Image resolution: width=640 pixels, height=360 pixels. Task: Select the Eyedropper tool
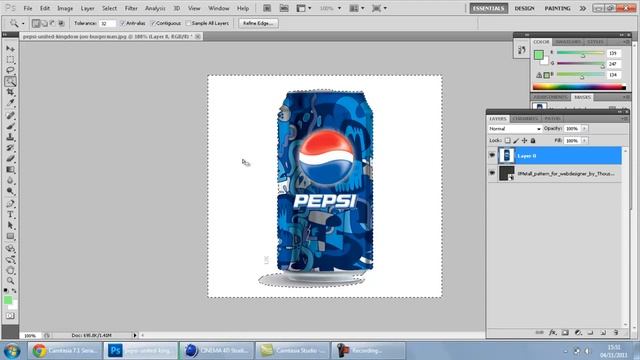coord(10,102)
